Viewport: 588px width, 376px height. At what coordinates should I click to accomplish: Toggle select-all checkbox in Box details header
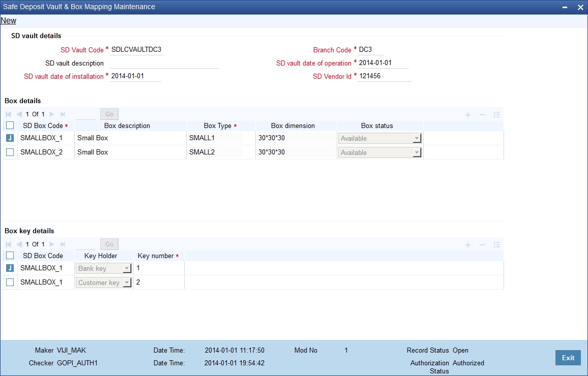pos(10,126)
